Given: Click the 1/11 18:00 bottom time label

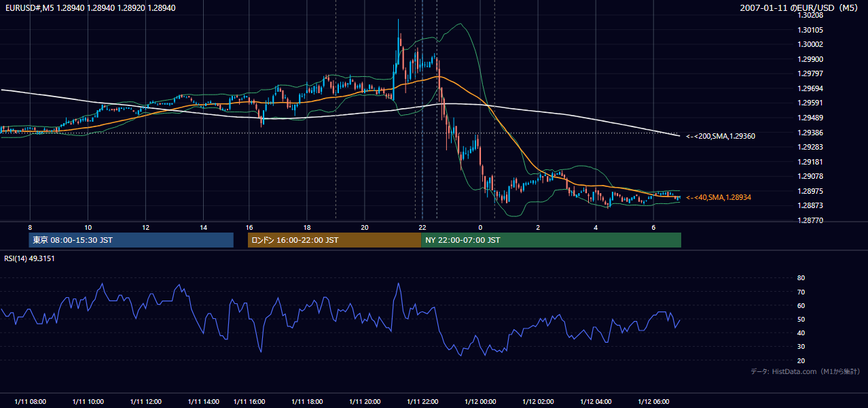Looking at the screenshot, I should point(307,401).
